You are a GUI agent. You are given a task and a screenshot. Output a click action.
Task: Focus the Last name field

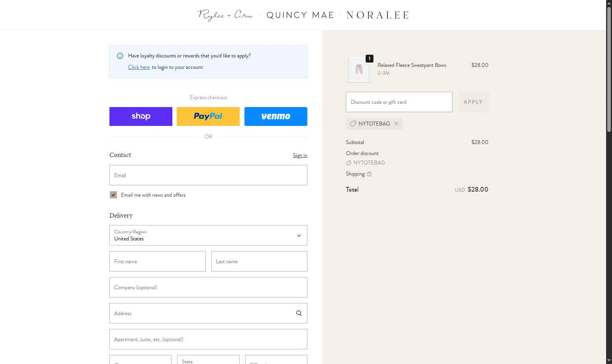coord(259,261)
